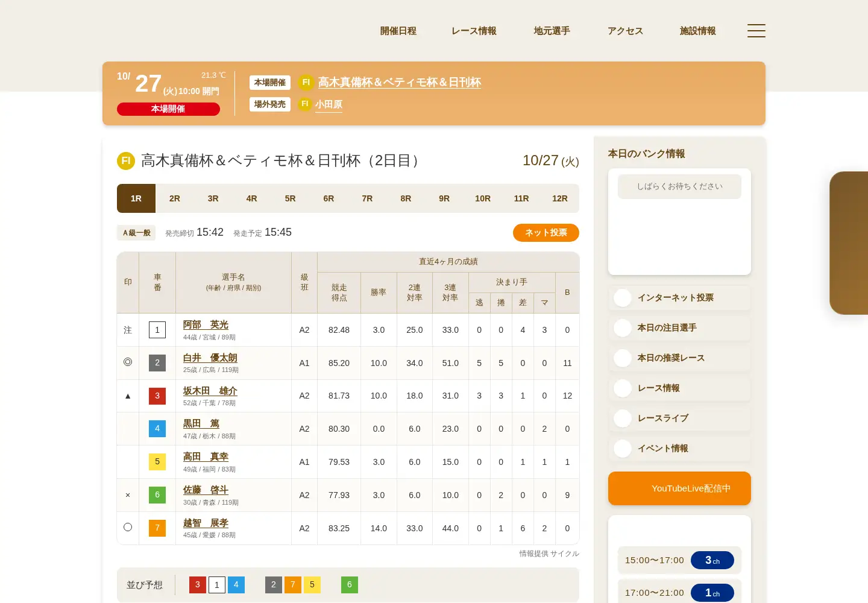
Task: Click the YouTubeLive配信中 button
Action: [679, 488]
